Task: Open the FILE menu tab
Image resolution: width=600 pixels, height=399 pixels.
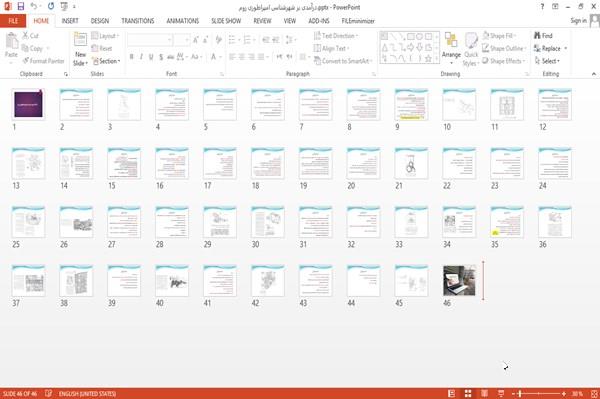Action: 13,21
